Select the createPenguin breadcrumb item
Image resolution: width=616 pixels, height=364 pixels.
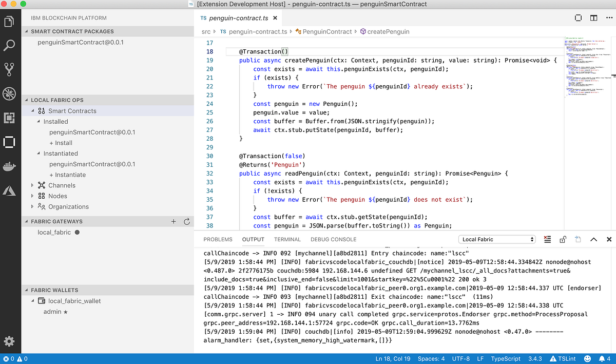click(x=388, y=31)
